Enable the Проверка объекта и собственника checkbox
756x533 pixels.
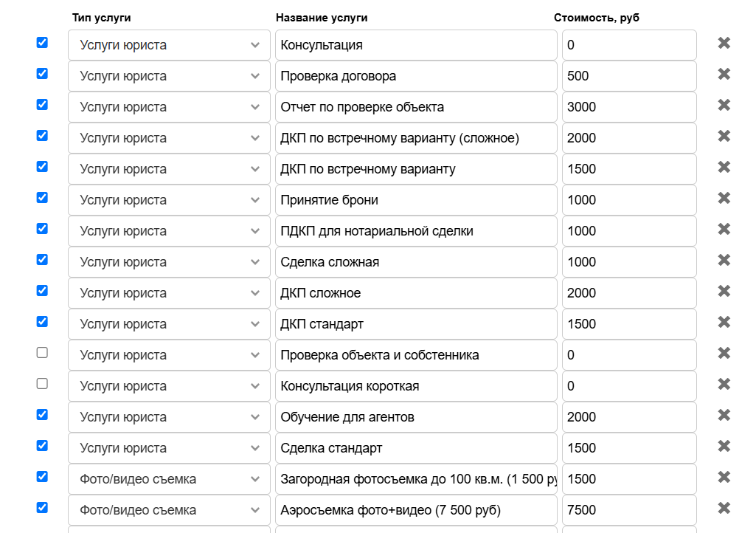pyautogui.click(x=42, y=353)
